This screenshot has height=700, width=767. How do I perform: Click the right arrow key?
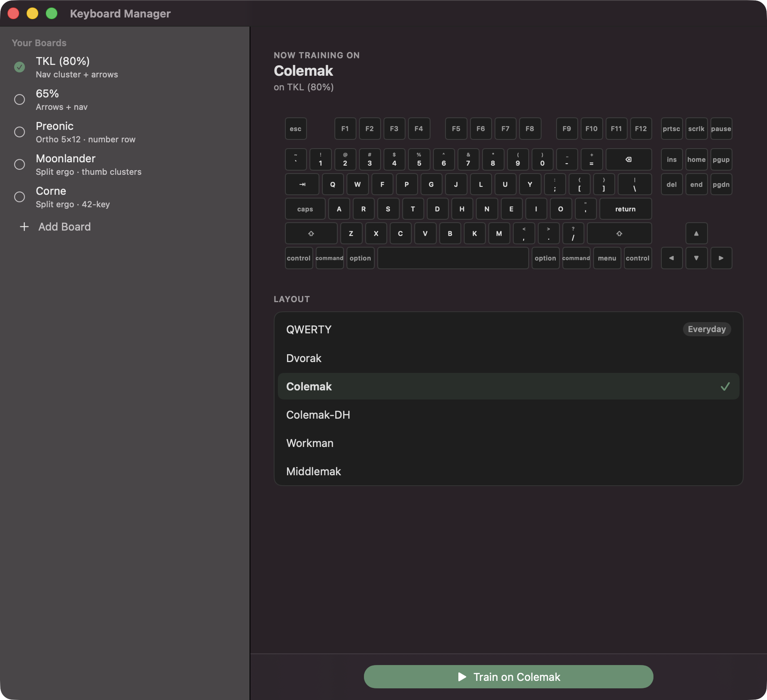pyautogui.click(x=721, y=258)
